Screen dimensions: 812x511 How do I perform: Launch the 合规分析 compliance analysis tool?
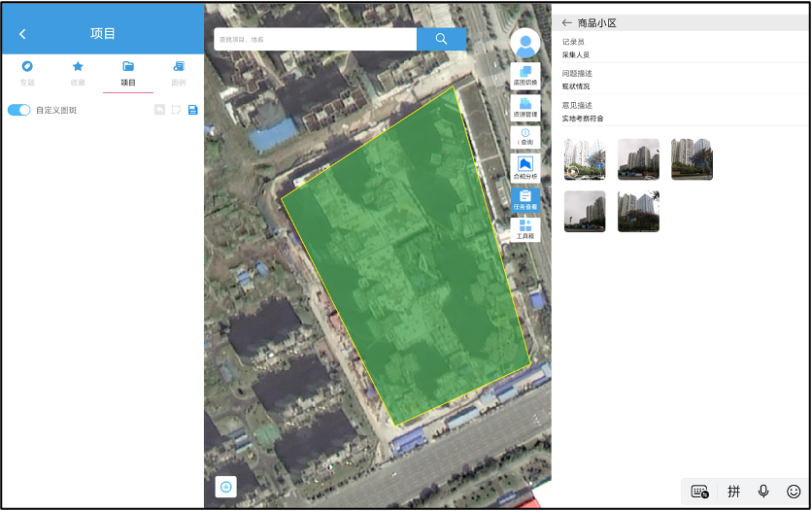pyautogui.click(x=524, y=168)
